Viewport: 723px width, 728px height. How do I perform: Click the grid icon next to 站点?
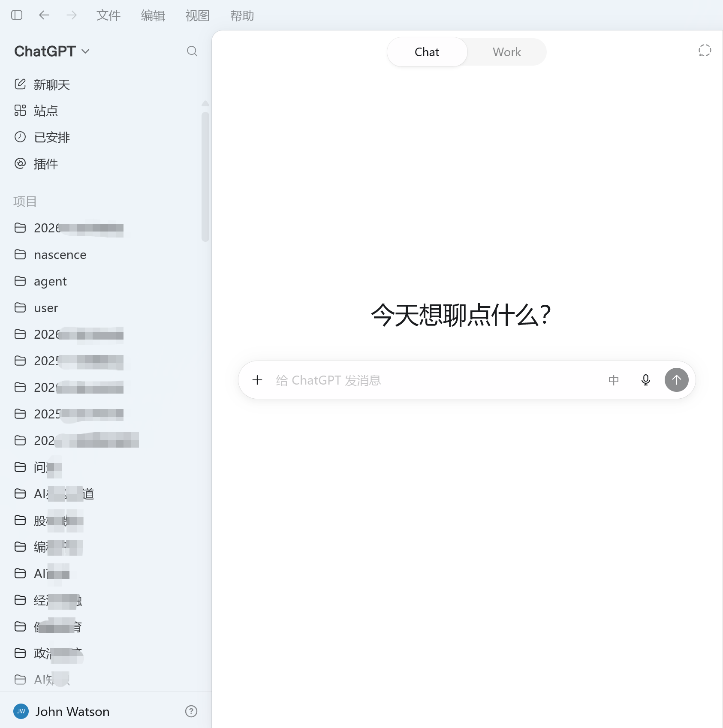coord(20,111)
